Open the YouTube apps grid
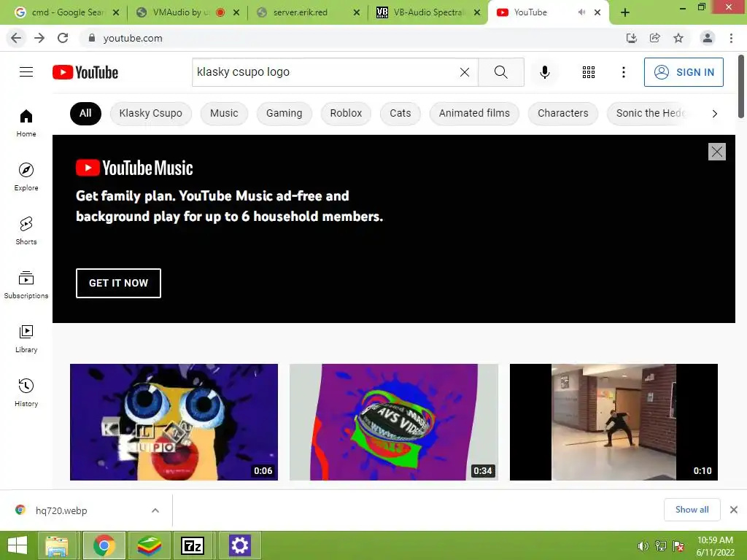Image resolution: width=747 pixels, height=560 pixels. tap(589, 72)
